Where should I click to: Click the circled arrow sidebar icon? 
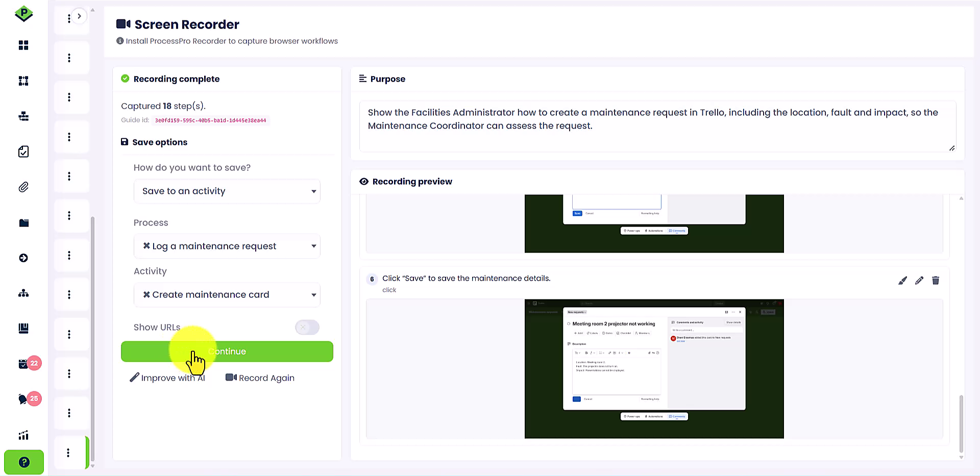(23, 258)
